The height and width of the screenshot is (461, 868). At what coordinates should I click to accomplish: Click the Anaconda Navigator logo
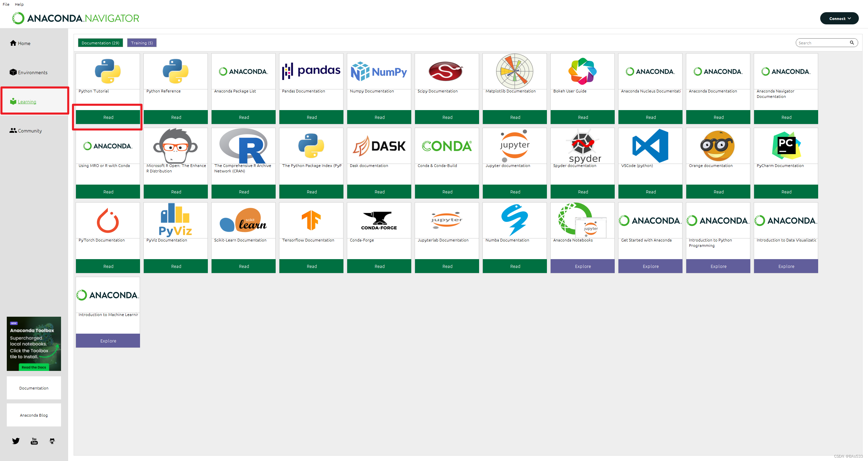(x=76, y=18)
